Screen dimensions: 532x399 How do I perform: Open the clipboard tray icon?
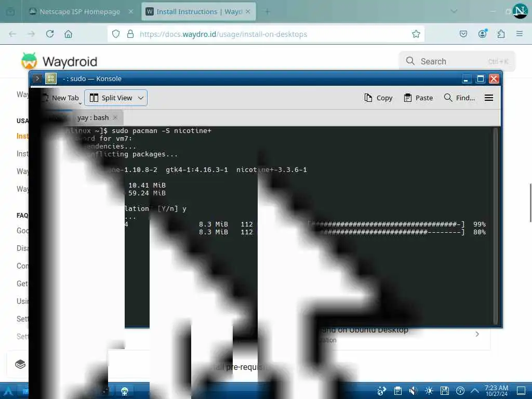click(x=397, y=391)
